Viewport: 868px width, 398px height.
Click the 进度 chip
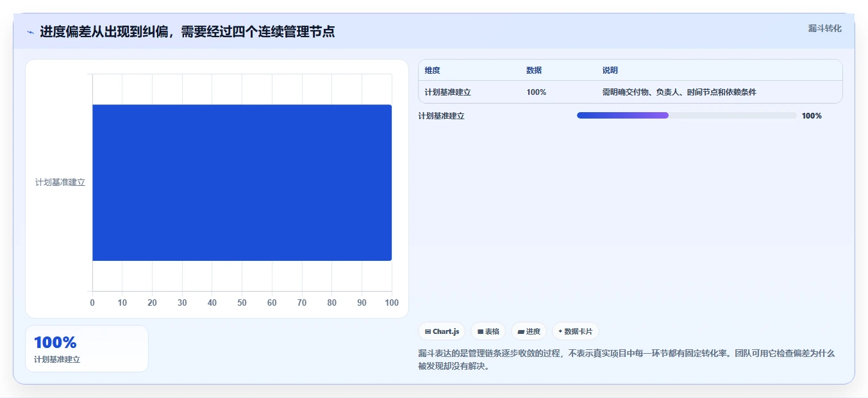529,331
